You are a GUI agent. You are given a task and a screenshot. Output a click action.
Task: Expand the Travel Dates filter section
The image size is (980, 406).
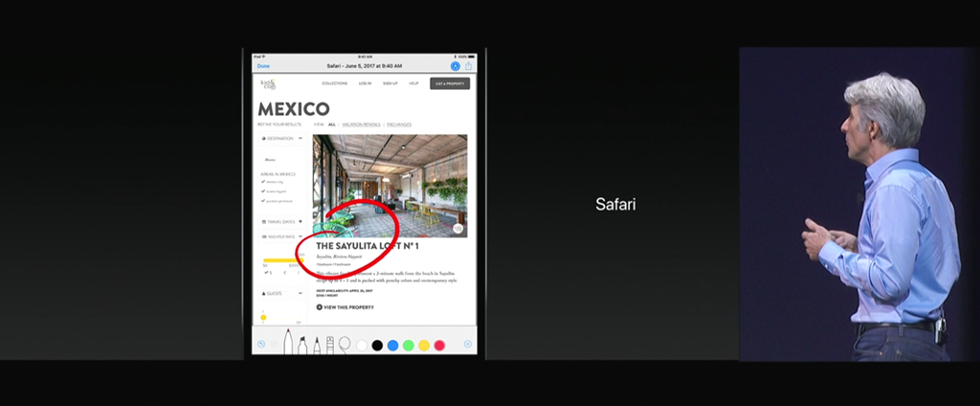300,221
